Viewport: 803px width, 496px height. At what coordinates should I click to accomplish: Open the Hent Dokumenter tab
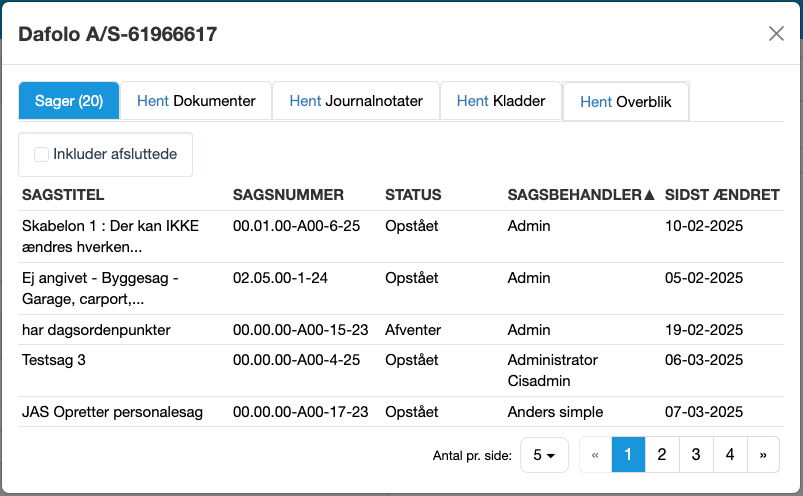[196, 101]
